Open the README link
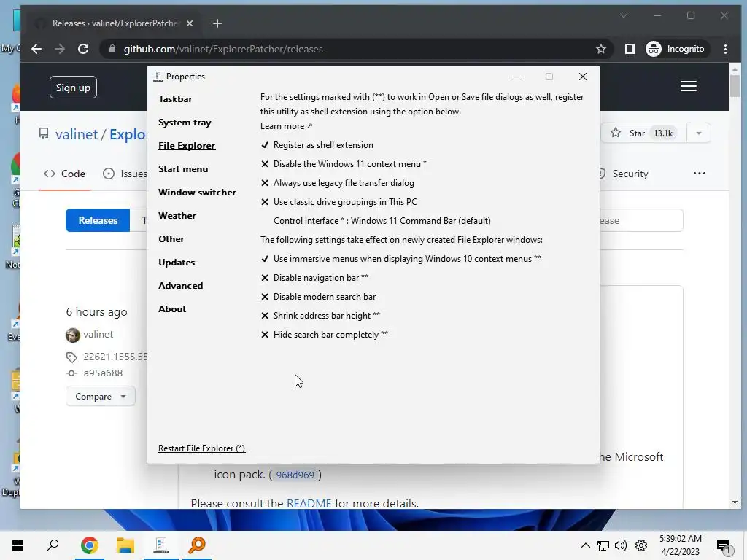The image size is (747, 560). [x=309, y=503]
